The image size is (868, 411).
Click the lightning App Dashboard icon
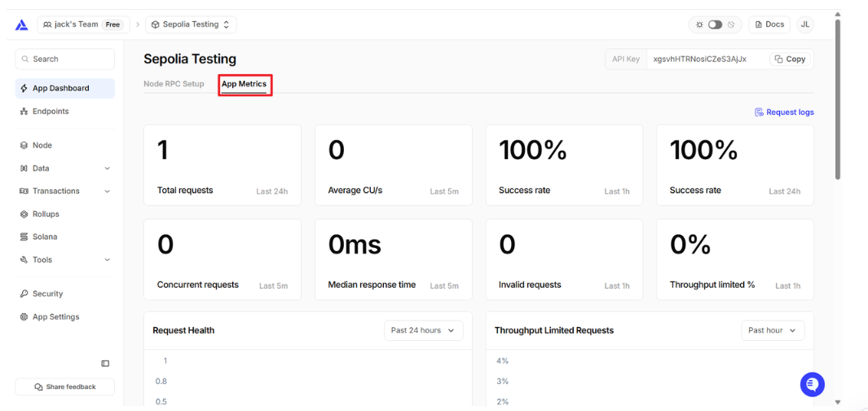(24, 88)
